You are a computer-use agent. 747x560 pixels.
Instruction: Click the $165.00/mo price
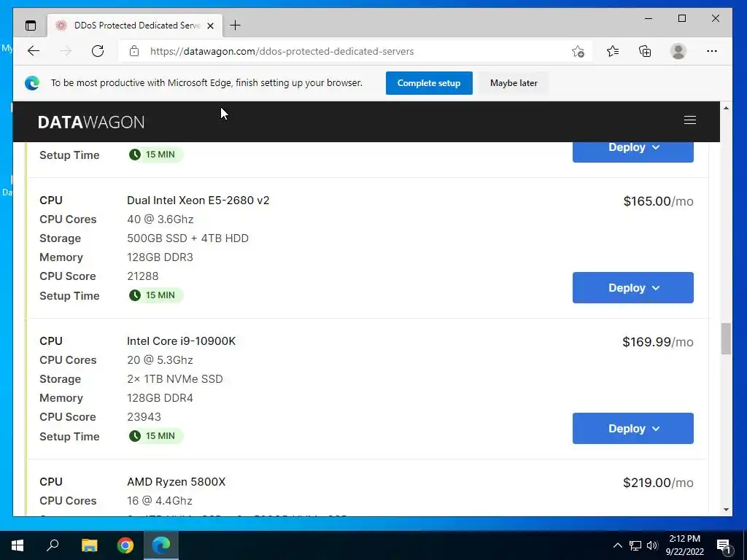(x=659, y=201)
